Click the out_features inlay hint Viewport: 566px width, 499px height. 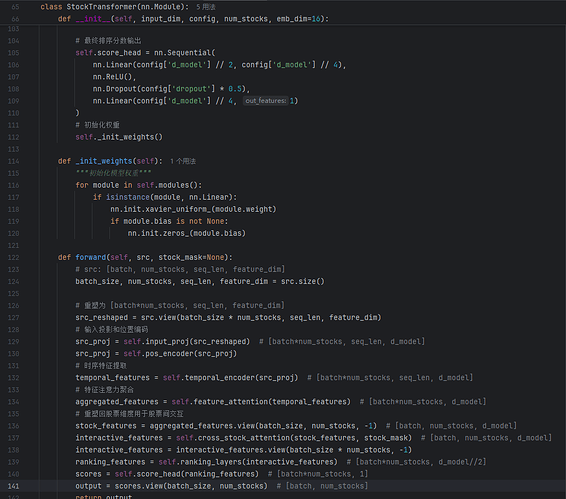coord(266,101)
